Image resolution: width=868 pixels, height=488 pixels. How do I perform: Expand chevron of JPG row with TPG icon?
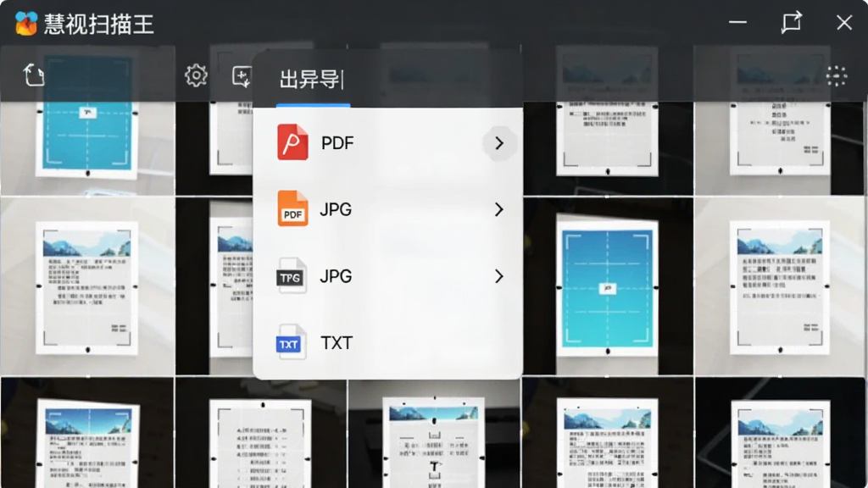point(498,276)
